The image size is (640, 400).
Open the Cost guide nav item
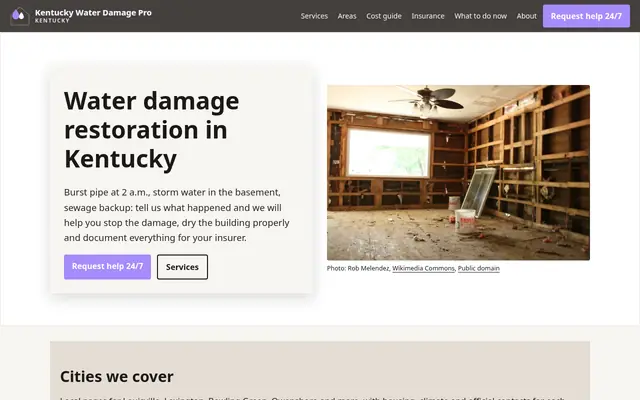384,16
